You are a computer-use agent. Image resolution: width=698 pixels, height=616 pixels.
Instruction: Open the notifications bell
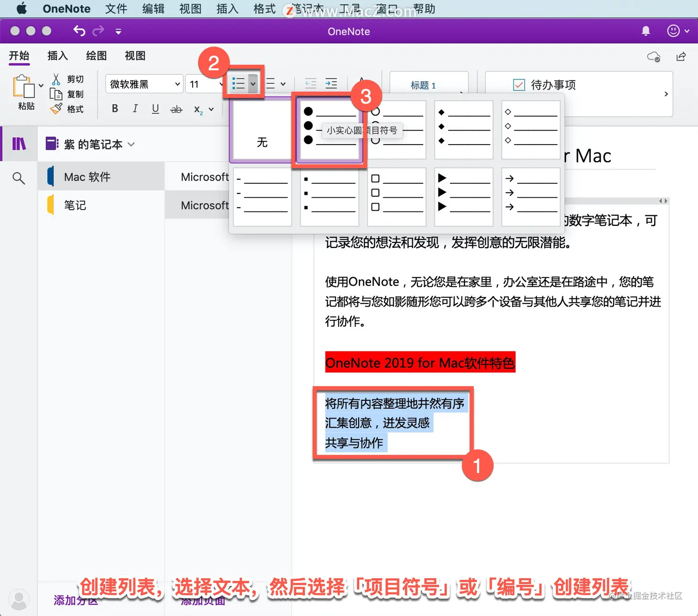tap(646, 31)
